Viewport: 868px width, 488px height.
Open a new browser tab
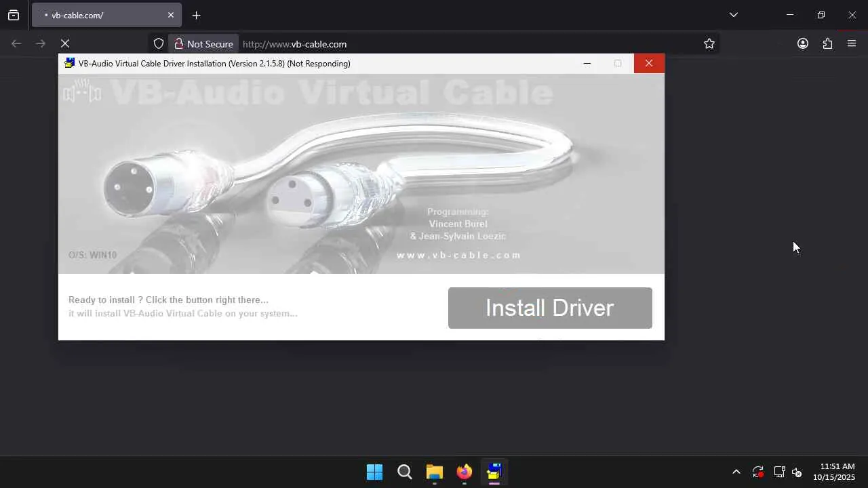(x=196, y=15)
